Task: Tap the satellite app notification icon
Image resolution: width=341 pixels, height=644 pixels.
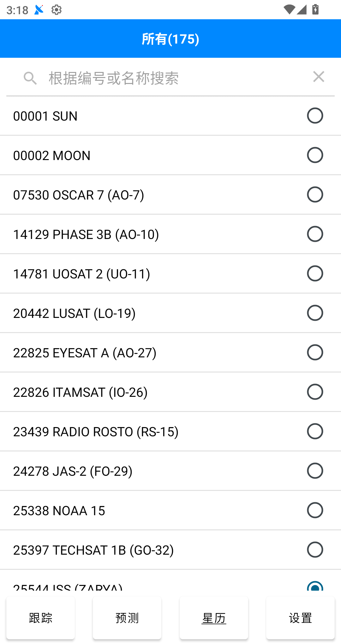Action: (x=39, y=10)
